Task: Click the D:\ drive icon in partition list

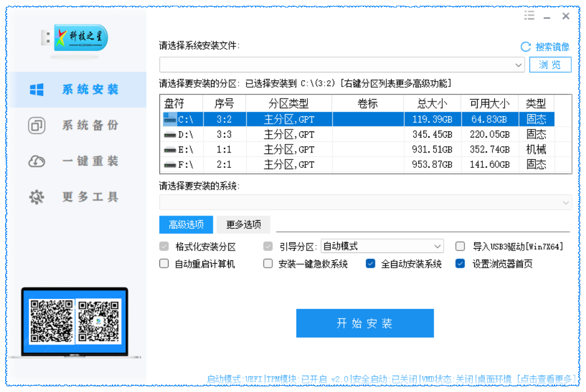Action: pos(170,135)
